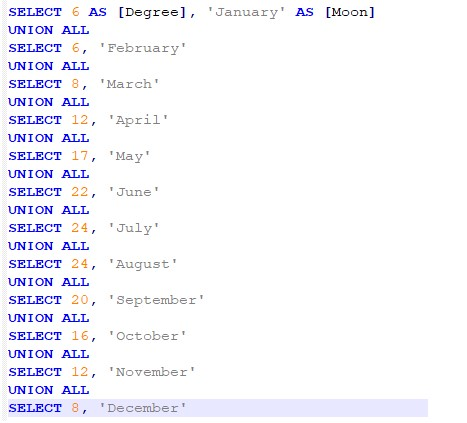Click the 'July' string literal
Viewport: 467px width, 423px height.
point(134,228)
